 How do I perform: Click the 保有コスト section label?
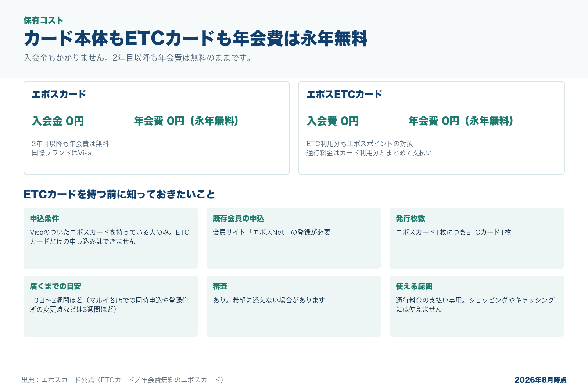43,21
